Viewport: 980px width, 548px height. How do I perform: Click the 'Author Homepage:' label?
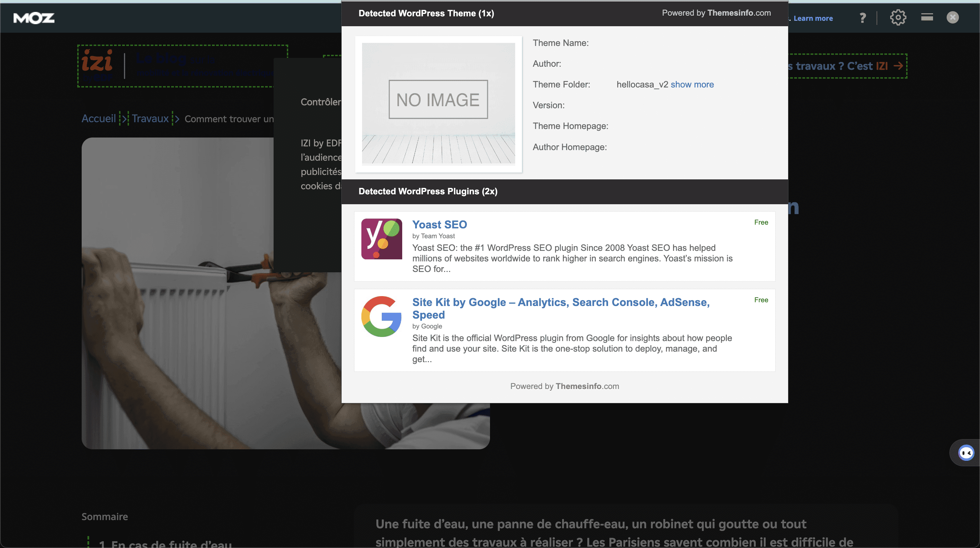(570, 147)
